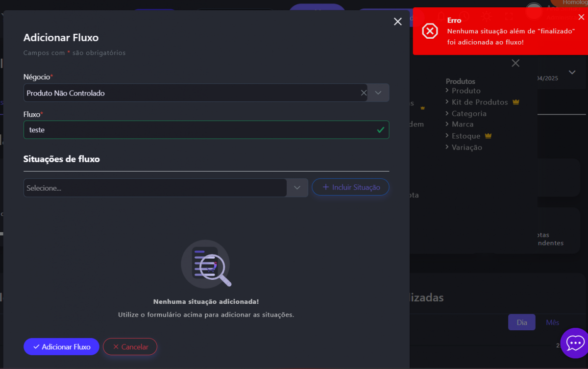Close the Produtos menu panel
The height and width of the screenshot is (369, 588).
point(515,63)
